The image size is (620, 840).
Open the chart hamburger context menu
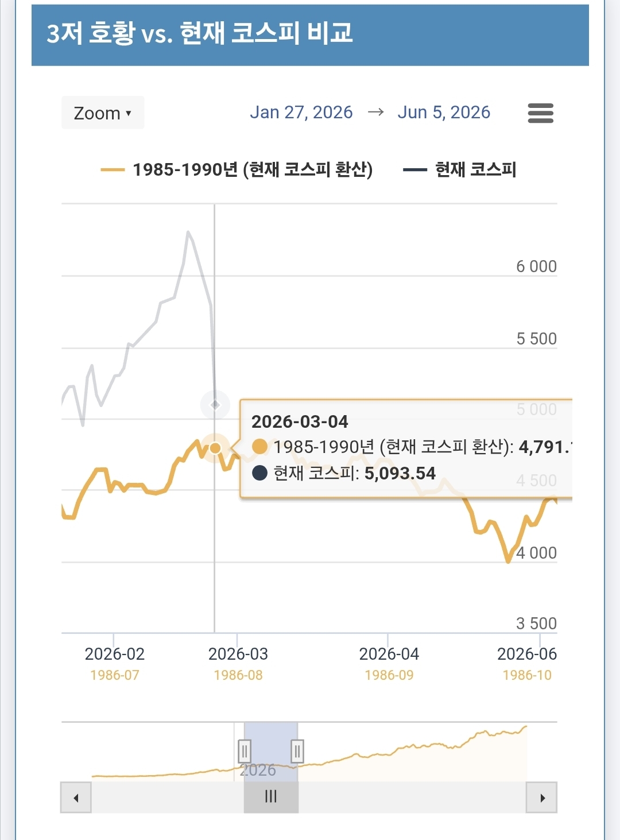click(x=540, y=113)
